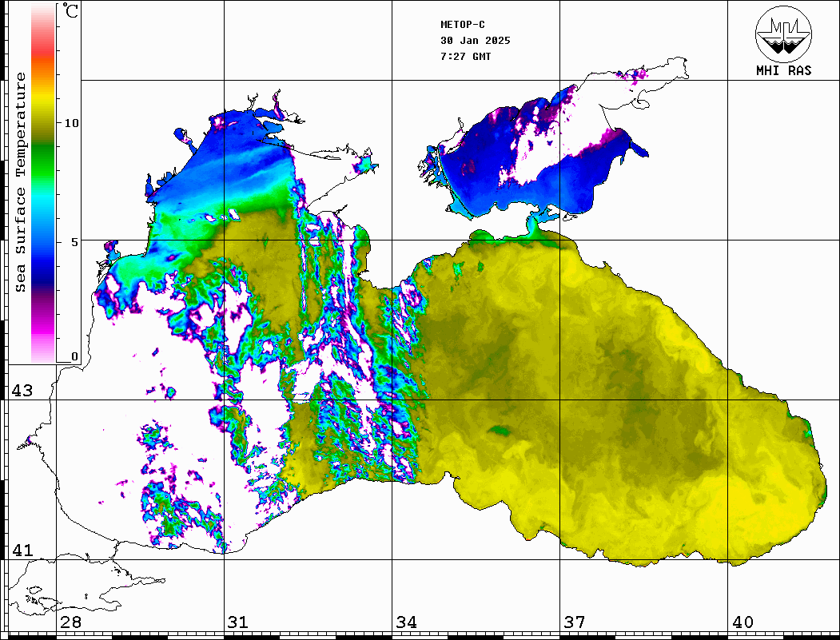
Task: Click the 10 tick label on temperature scale
Action: (x=72, y=123)
